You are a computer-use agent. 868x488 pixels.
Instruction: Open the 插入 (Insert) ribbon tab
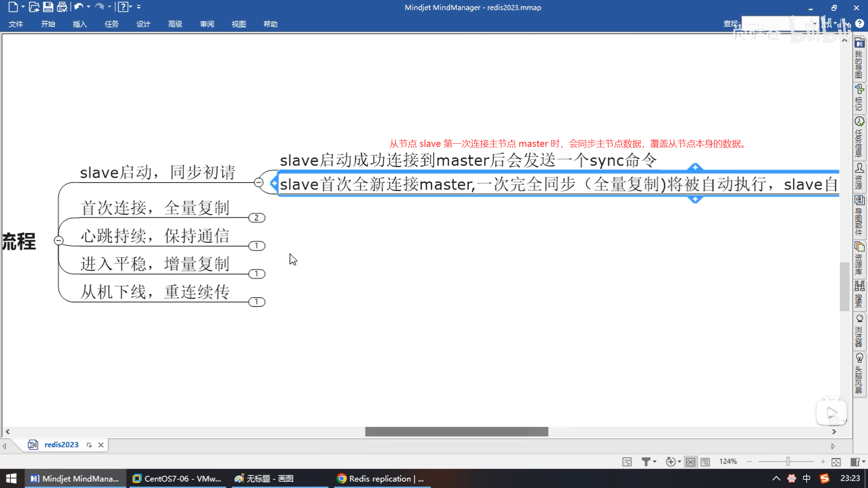pos(80,24)
